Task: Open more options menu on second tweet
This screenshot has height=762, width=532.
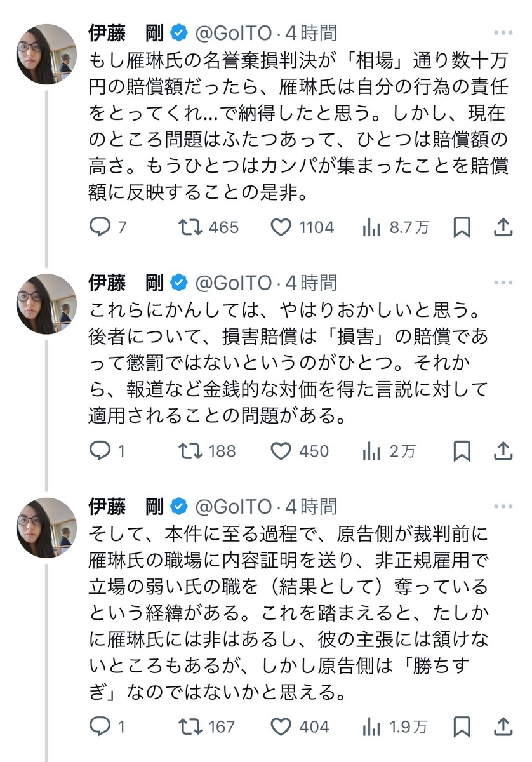Action: click(x=503, y=283)
